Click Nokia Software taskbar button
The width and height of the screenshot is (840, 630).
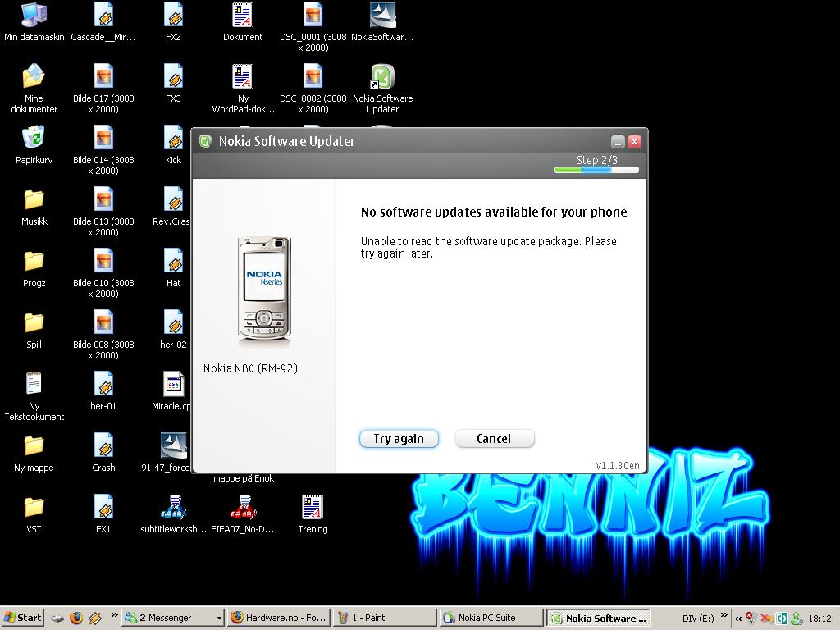(597, 619)
